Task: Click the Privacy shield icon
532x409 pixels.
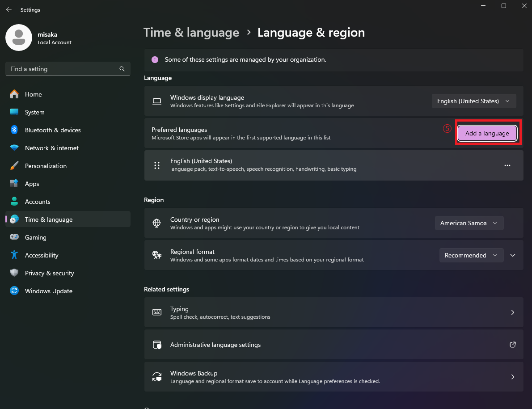Action: click(x=14, y=273)
